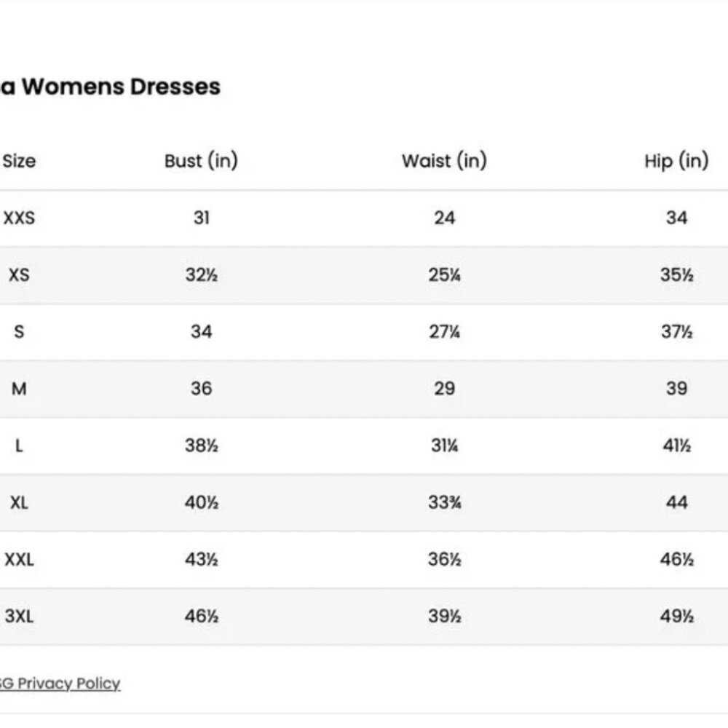
Task: Select the XXL size row label
Action: 19,560
